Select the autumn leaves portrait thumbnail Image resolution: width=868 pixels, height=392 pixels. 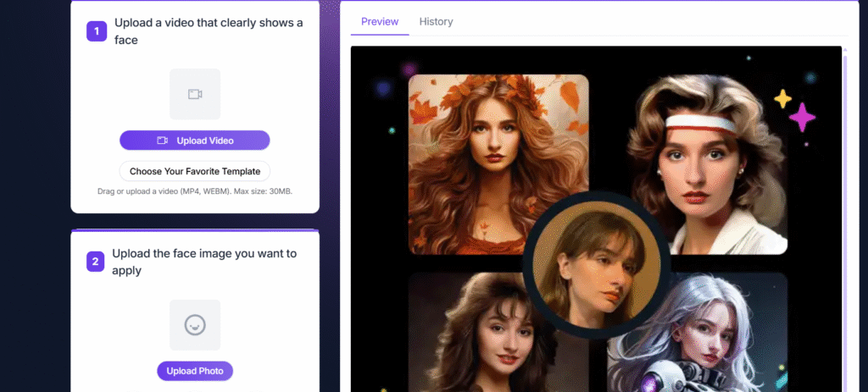pos(498,163)
